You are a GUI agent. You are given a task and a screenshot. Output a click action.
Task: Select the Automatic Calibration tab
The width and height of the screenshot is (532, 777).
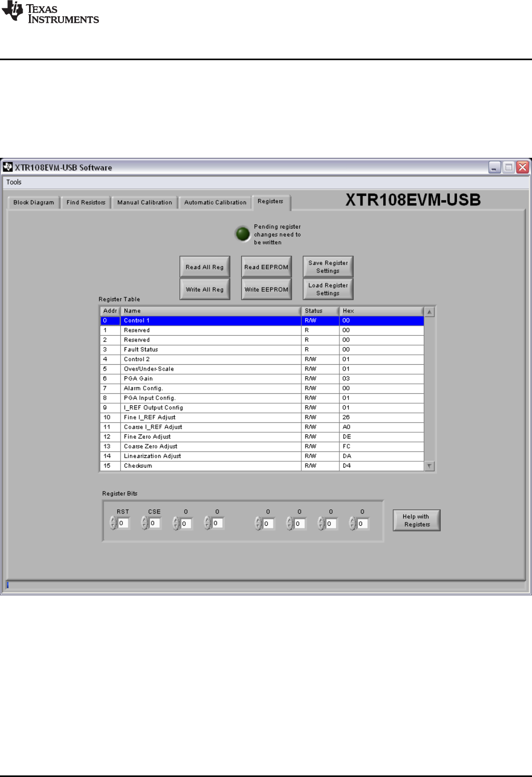point(215,202)
